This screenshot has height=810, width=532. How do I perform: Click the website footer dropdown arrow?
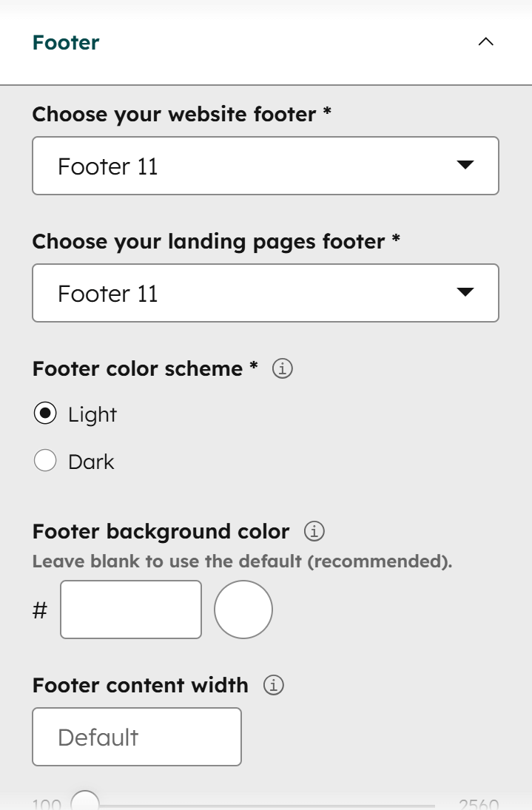point(465,166)
